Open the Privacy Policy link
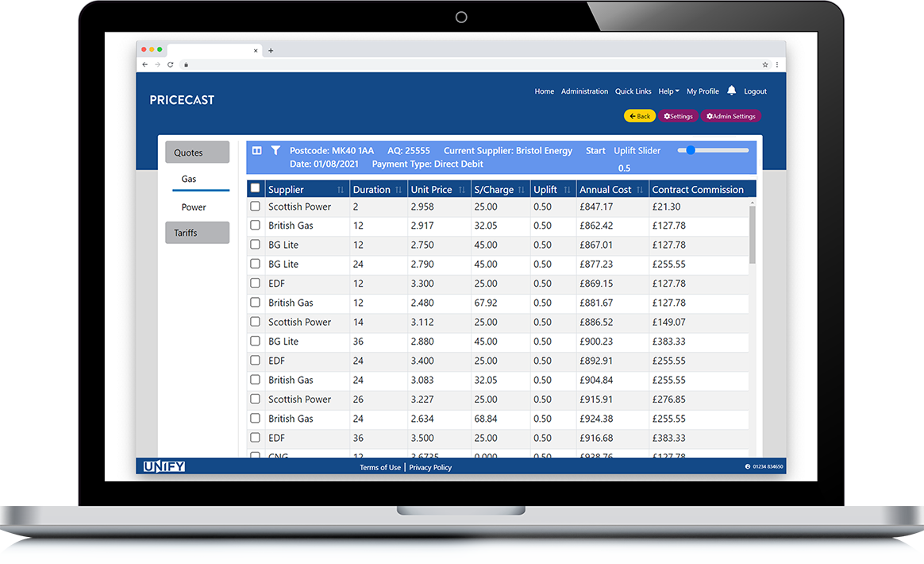Screen dimensions: 924x564 pos(430,467)
